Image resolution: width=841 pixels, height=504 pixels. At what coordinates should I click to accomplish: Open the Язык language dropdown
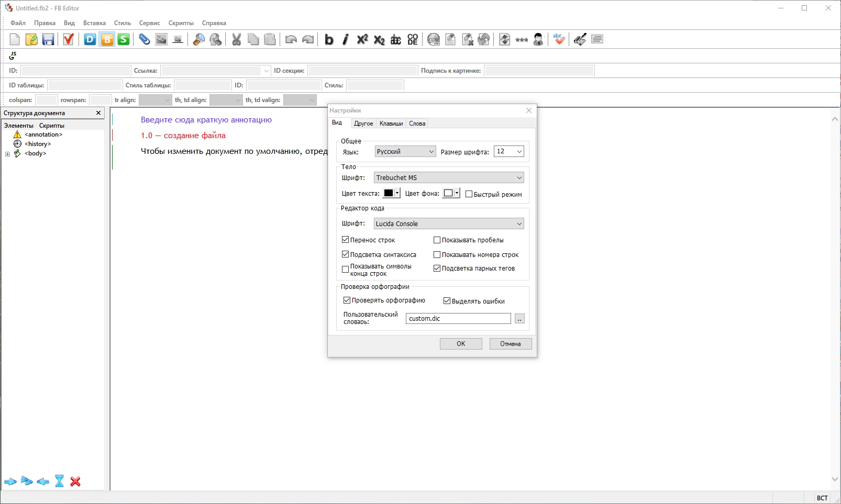tap(405, 152)
